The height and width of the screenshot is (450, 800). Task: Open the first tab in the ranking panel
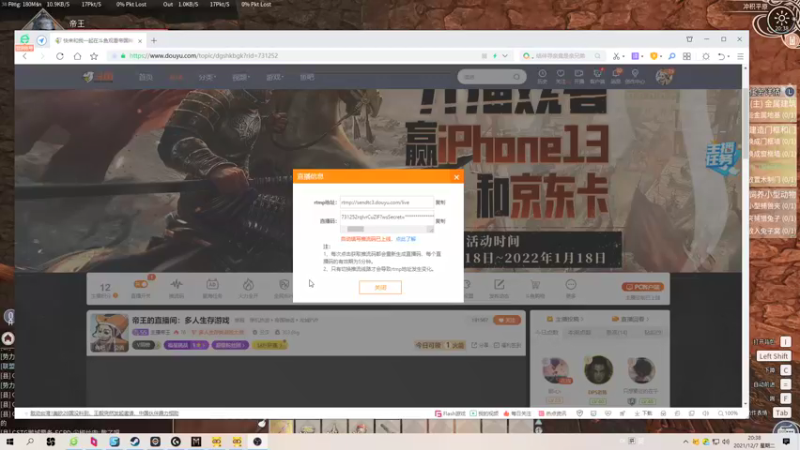546,332
